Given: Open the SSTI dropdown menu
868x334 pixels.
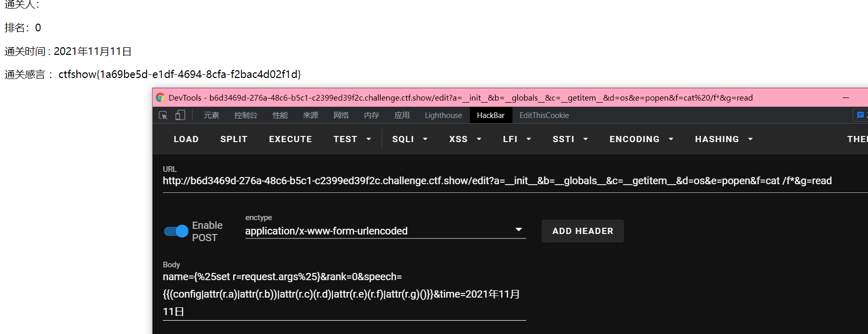Looking at the screenshot, I should click(x=570, y=139).
